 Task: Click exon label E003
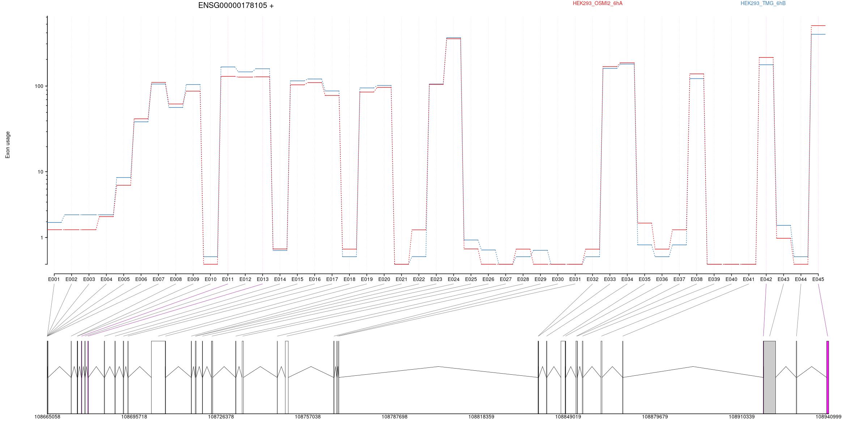point(89,279)
